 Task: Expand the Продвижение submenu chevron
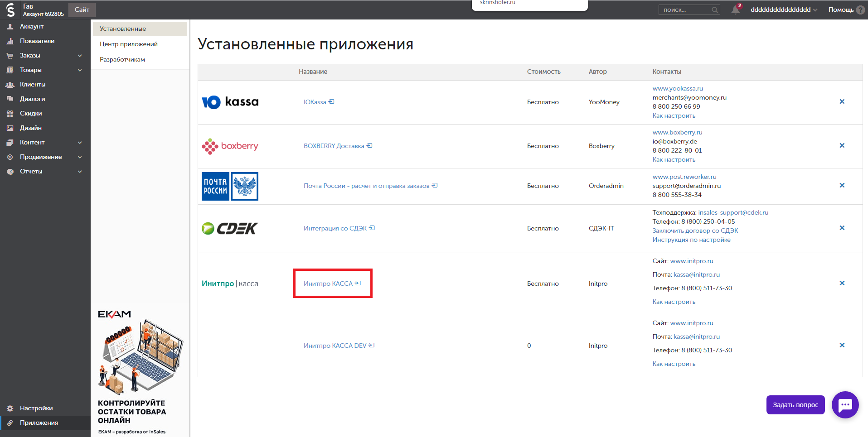pos(80,157)
